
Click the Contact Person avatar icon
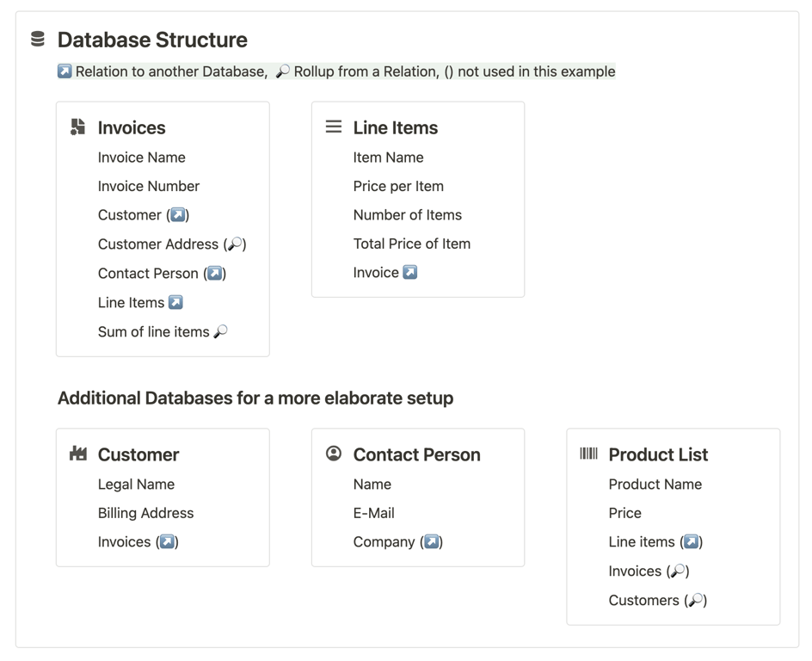(x=334, y=454)
